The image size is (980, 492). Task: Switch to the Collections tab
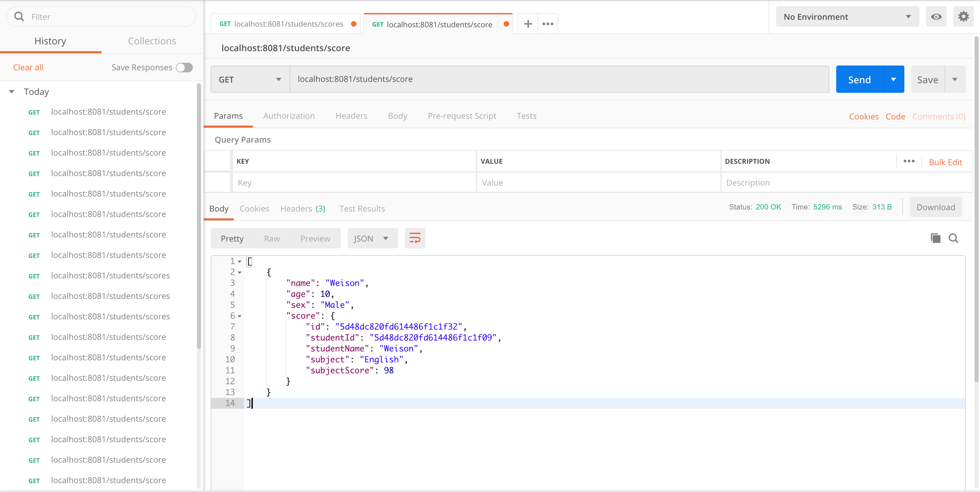(152, 41)
